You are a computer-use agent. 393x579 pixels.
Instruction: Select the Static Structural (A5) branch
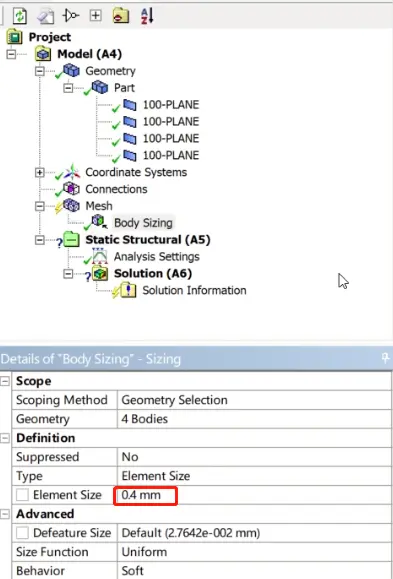pyautogui.click(x=148, y=240)
